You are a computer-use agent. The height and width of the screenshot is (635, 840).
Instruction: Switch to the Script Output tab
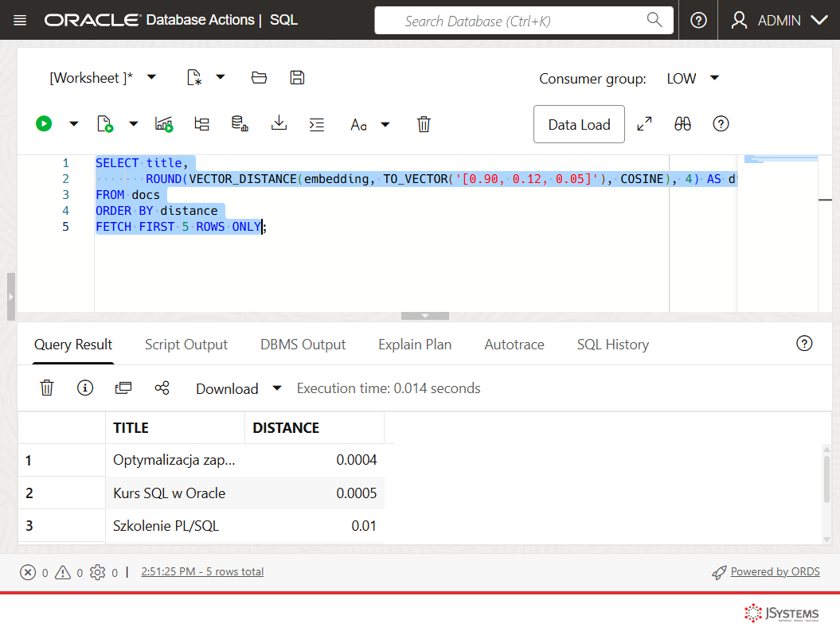click(x=186, y=345)
